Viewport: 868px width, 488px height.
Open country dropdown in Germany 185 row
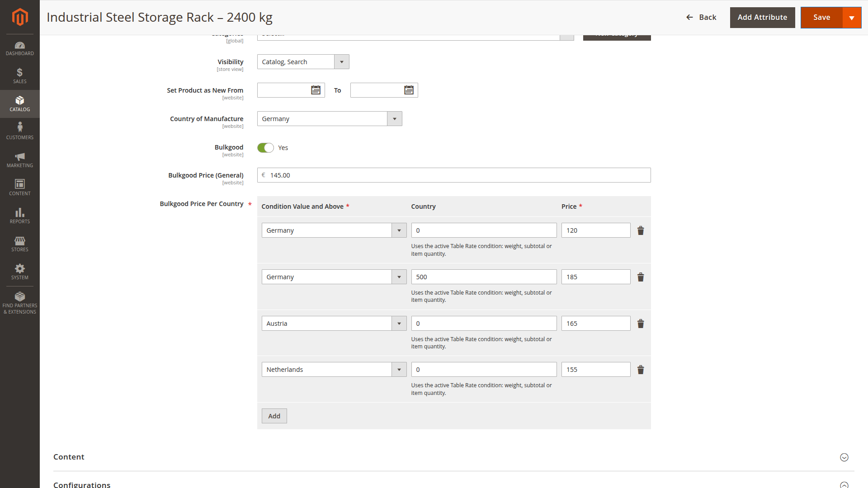[334, 277]
